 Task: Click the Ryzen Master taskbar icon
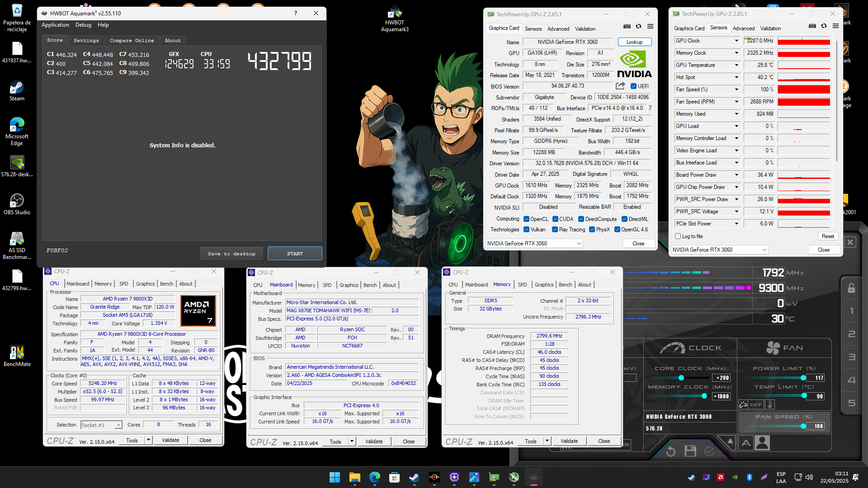(434, 477)
